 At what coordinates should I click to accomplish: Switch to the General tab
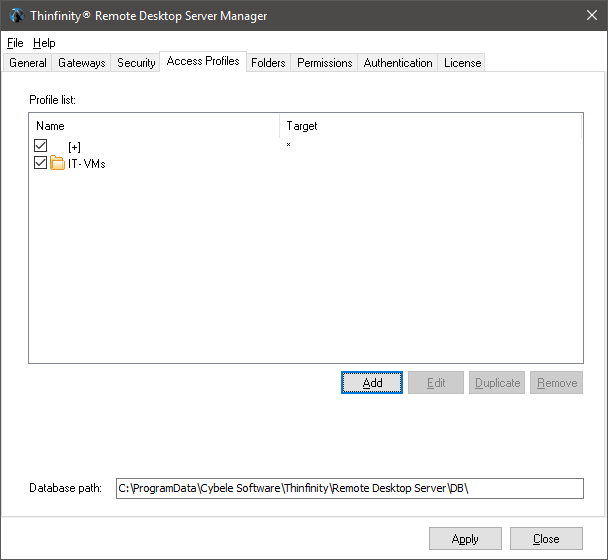pyautogui.click(x=28, y=63)
